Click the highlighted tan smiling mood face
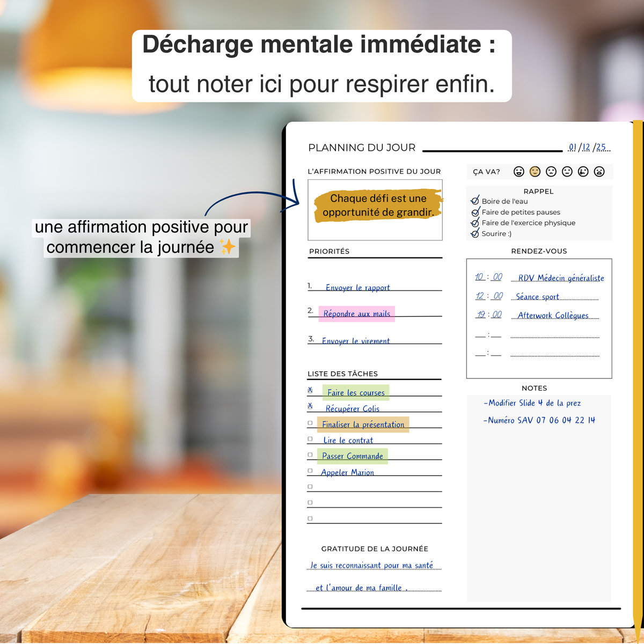The image size is (644, 644). click(535, 171)
